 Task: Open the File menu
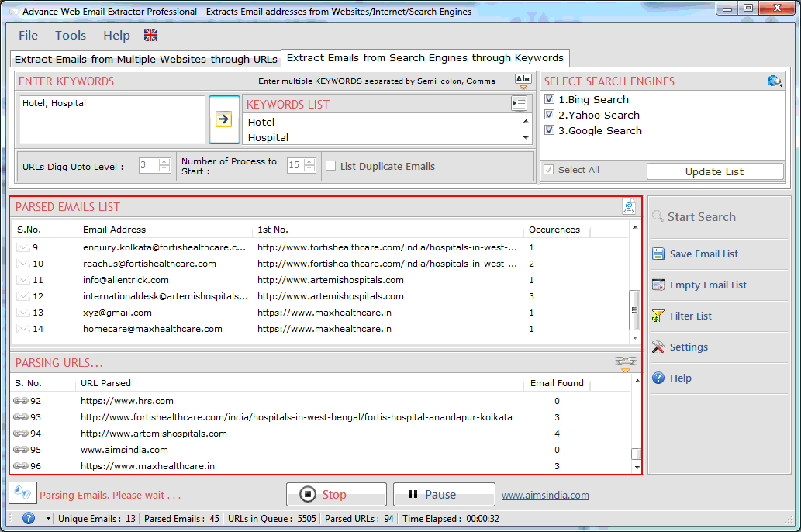click(x=28, y=35)
